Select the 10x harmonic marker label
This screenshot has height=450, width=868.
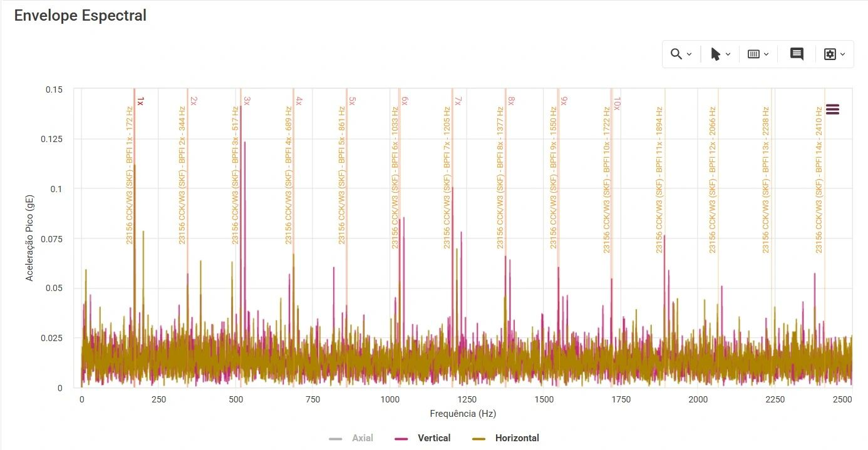pos(617,103)
